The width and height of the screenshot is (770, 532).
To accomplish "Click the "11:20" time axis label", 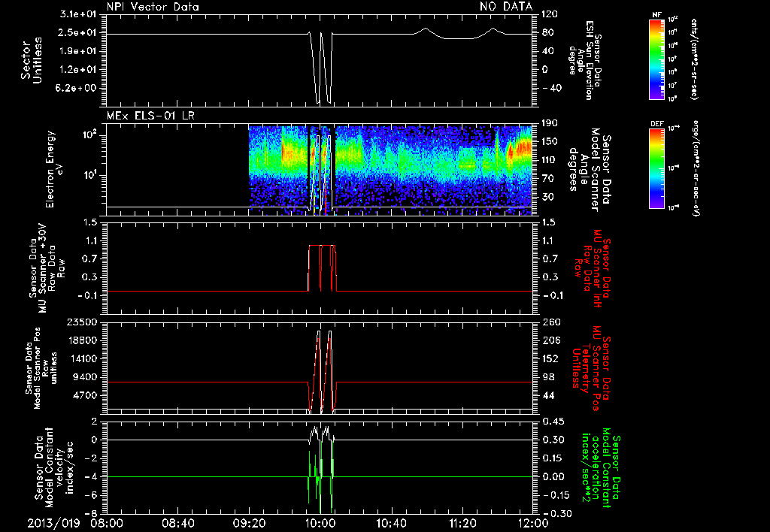I will pos(462,523).
